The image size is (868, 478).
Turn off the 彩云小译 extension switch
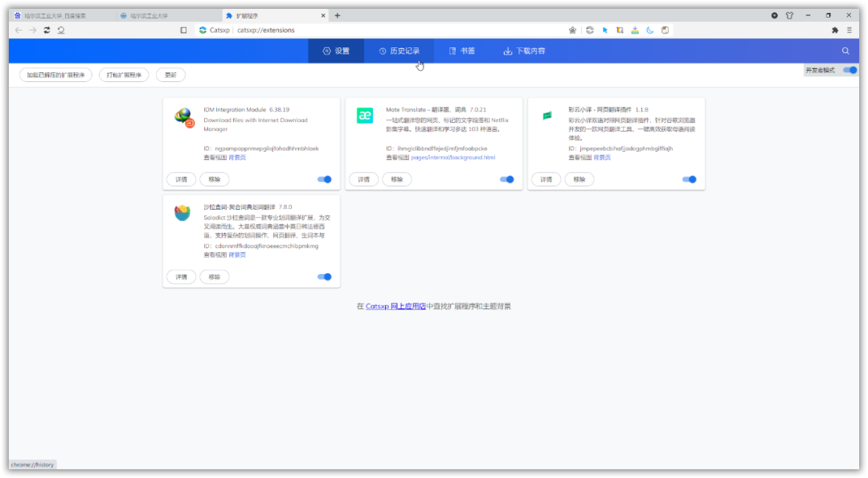pos(690,179)
